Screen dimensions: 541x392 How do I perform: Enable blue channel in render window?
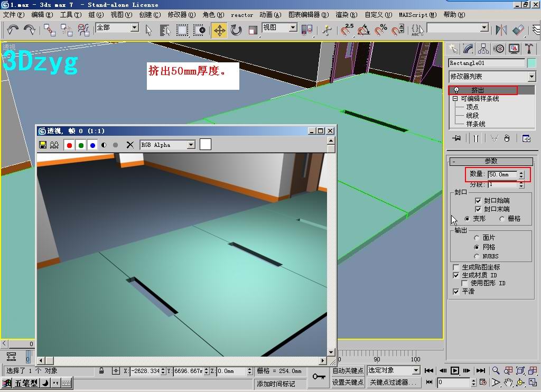point(92,145)
